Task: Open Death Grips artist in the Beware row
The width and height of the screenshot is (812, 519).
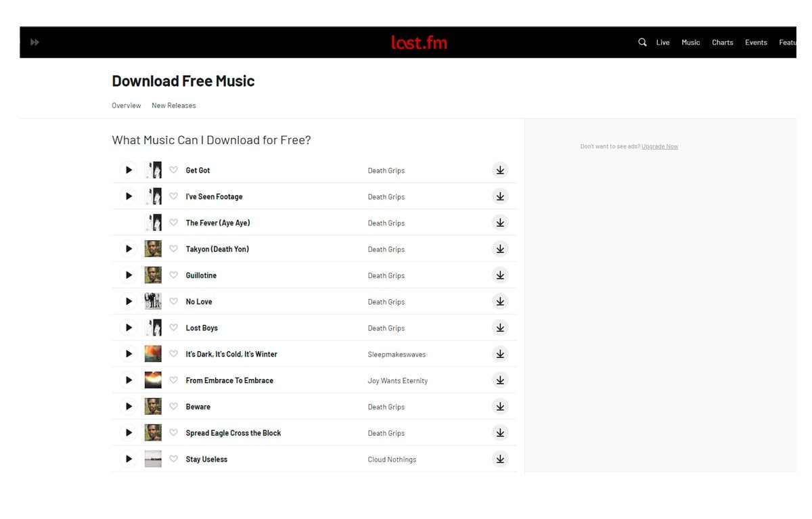Action: 386,407
